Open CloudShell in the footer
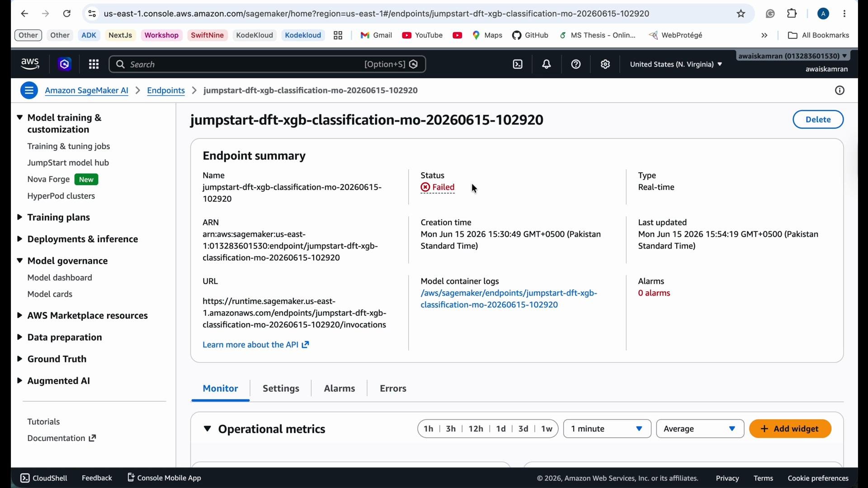This screenshot has width=868, height=488. click(44, 478)
